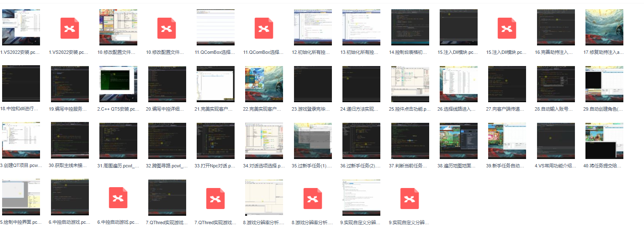Open thumbnail of 16.完善劫持注入
The height and width of the screenshot is (241, 644).
[x=556, y=27]
